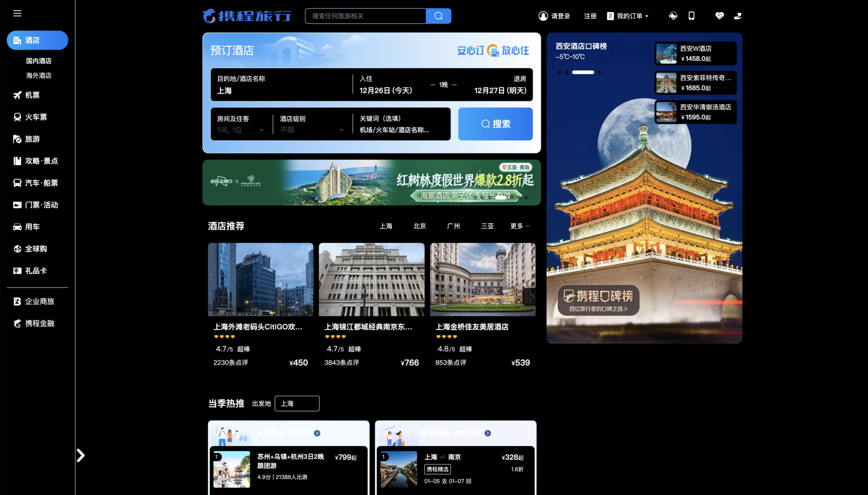Open 门票·活动 tickets and activities icon
This screenshot has width=868, height=495.
click(17, 205)
